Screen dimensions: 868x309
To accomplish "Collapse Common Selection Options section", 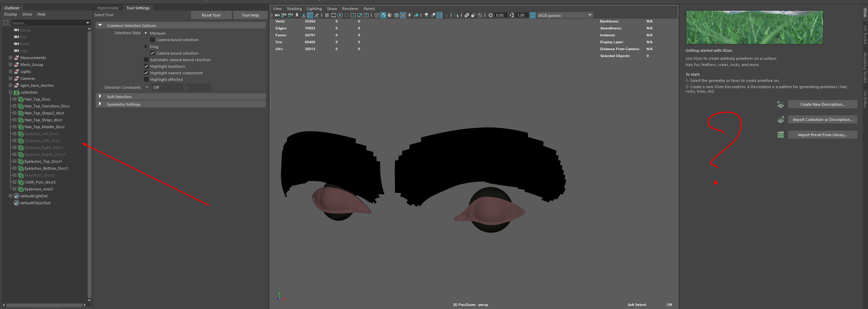I will tap(100, 25).
